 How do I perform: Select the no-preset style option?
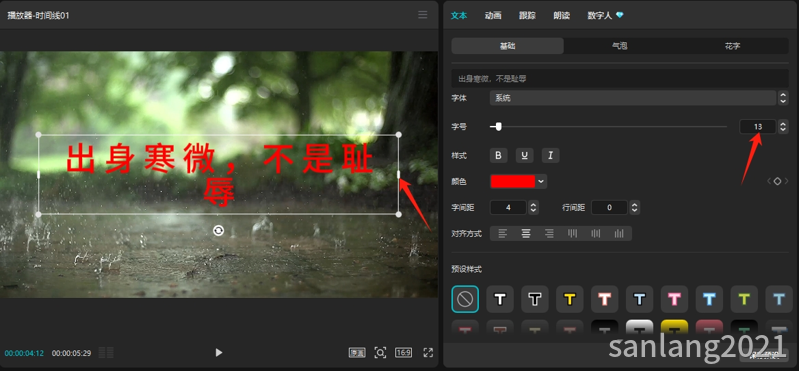(x=465, y=299)
